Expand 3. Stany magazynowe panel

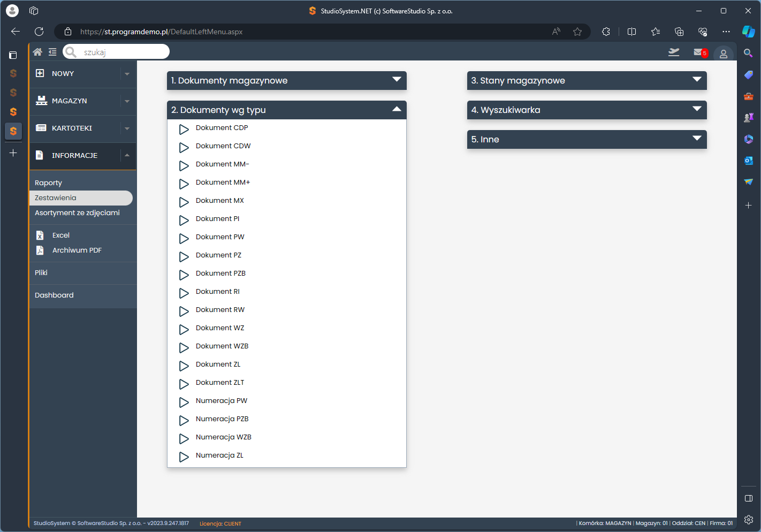[587, 80]
